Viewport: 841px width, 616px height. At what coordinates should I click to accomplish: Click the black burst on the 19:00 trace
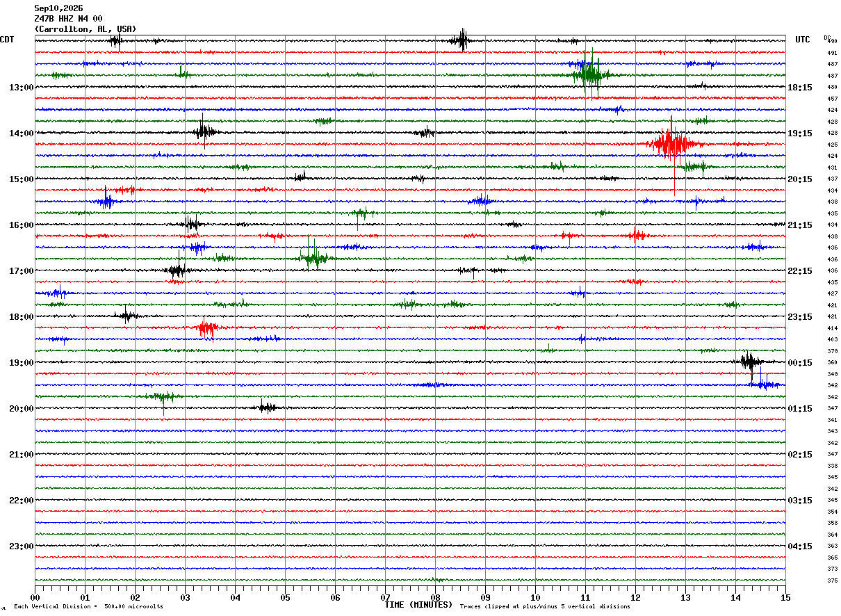point(750,362)
